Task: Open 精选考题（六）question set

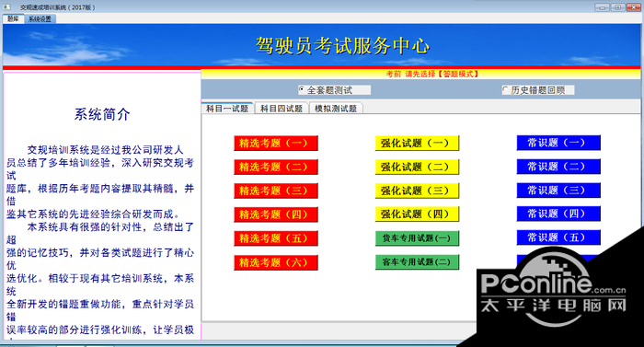Action: click(276, 262)
